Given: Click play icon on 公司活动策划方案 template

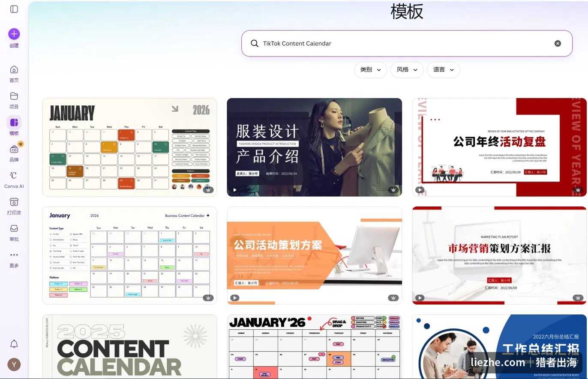Looking at the screenshot, I should [234, 298].
